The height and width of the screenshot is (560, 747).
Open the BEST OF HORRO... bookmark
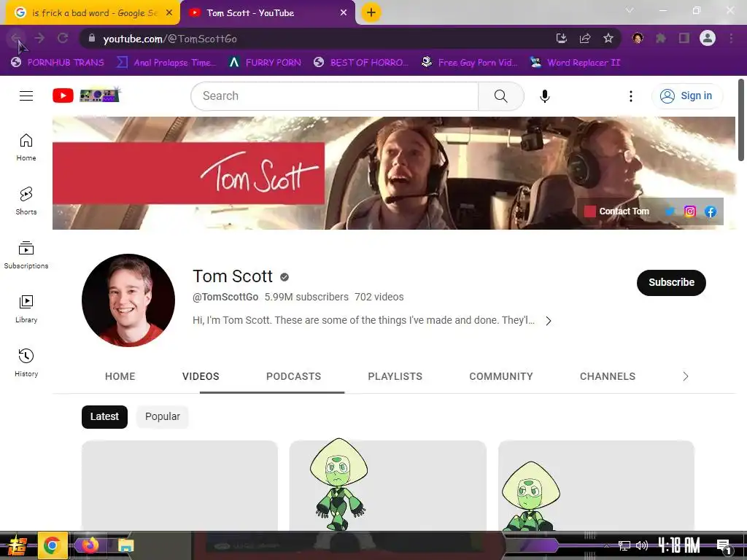point(360,63)
